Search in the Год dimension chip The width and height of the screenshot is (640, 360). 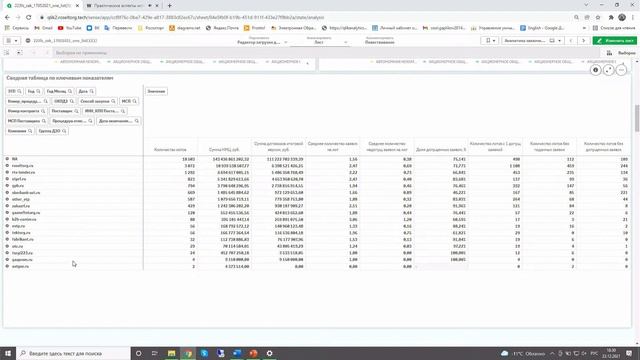point(38,91)
